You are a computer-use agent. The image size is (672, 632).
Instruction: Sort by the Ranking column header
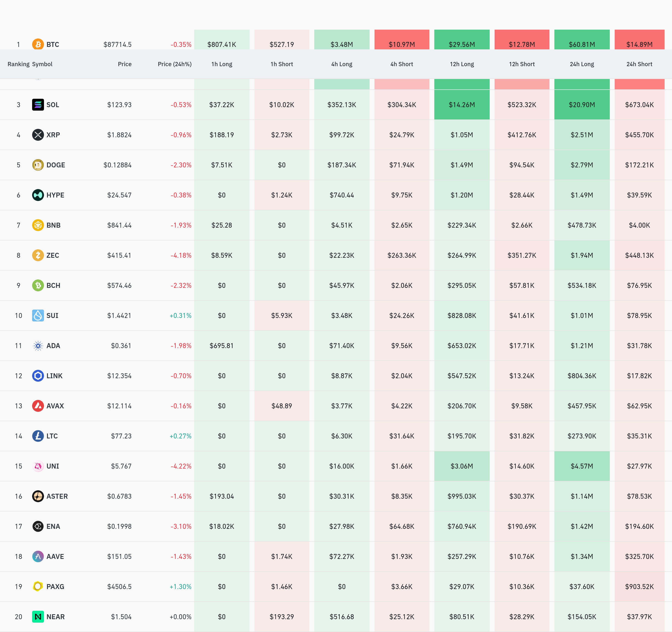pos(19,64)
